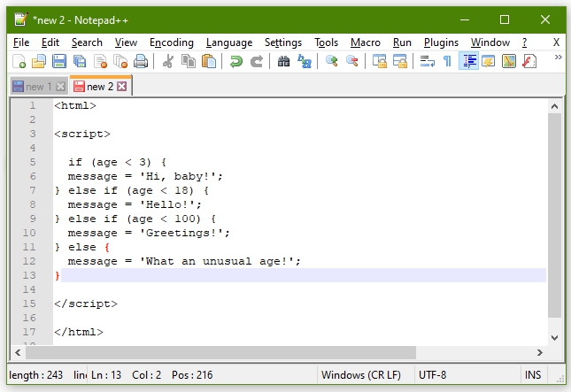Open Document Map toolbar icon
This screenshot has width=571, height=392.
(509, 61)
